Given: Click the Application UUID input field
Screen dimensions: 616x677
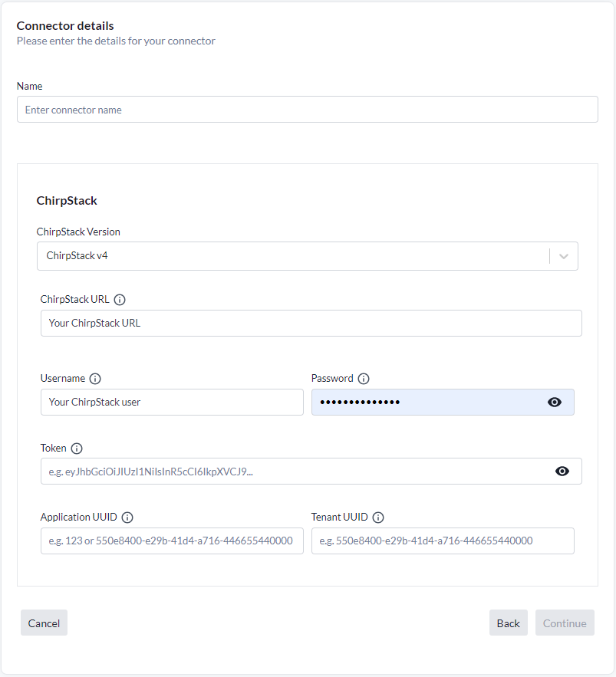Looking at the screenshot, I should [172, 541].
